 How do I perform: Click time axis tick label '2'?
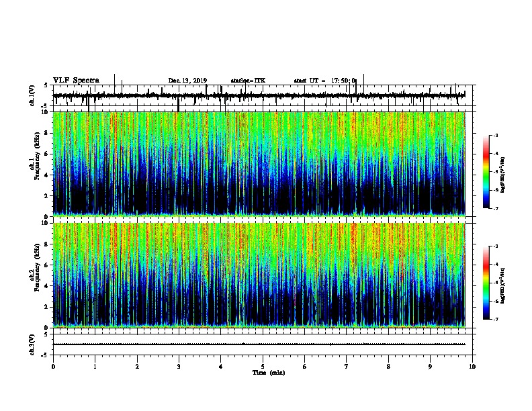[137, 367]
